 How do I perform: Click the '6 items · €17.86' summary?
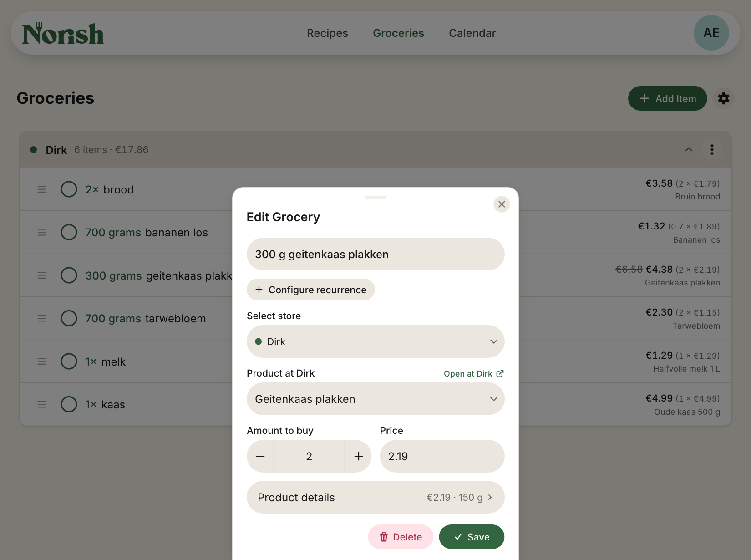pyautogui.click(x=112, y=150)
